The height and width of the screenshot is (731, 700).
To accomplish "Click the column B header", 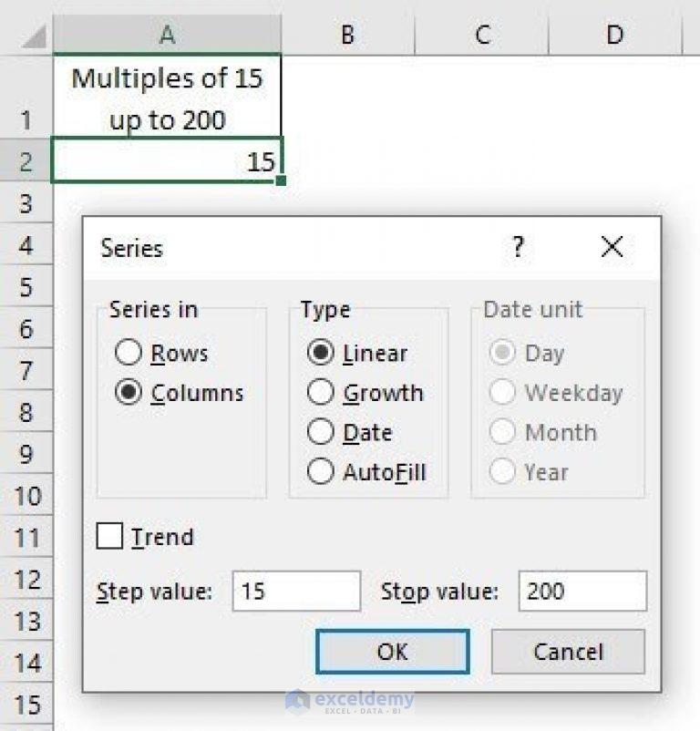I will pyautogui.click(x=346, y=35).
